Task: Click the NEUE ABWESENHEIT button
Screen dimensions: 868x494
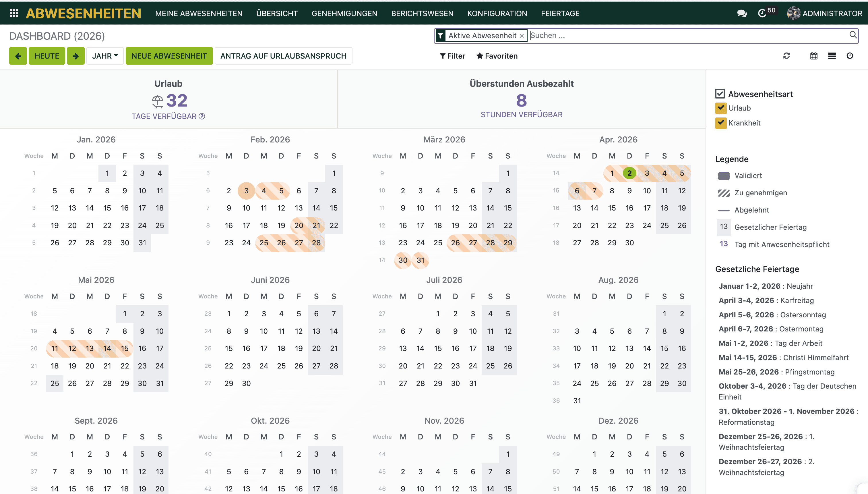Action: (169, 56)
